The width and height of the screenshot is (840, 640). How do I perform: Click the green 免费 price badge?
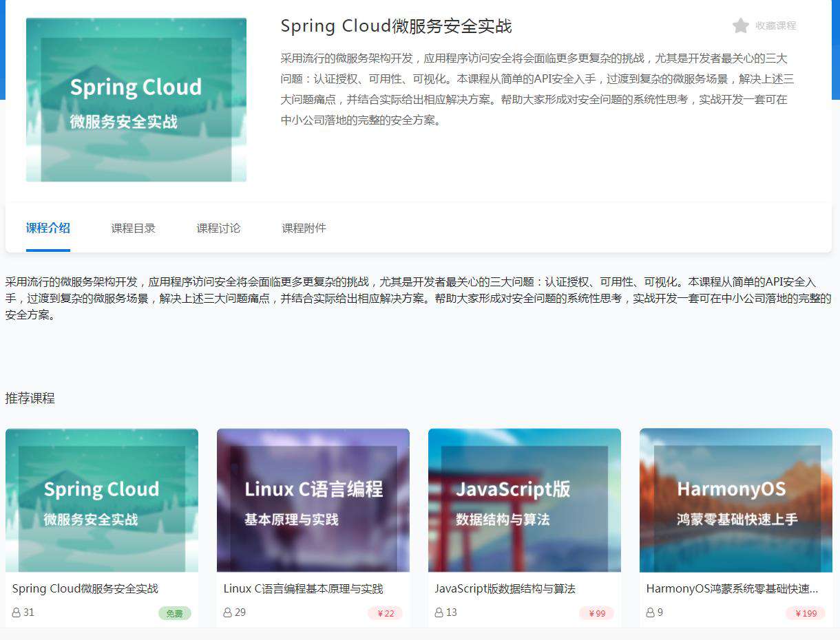175,613
